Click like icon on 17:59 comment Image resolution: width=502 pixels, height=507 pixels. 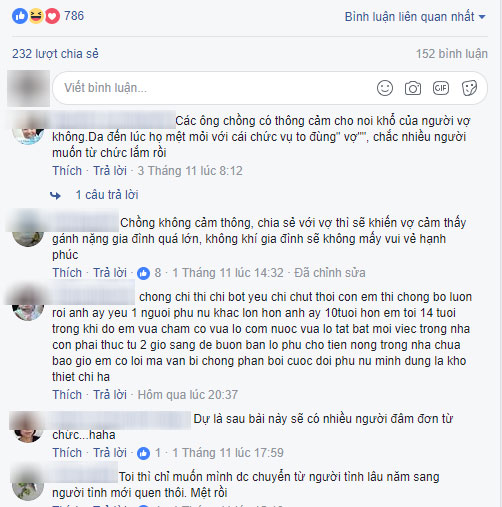143,453
